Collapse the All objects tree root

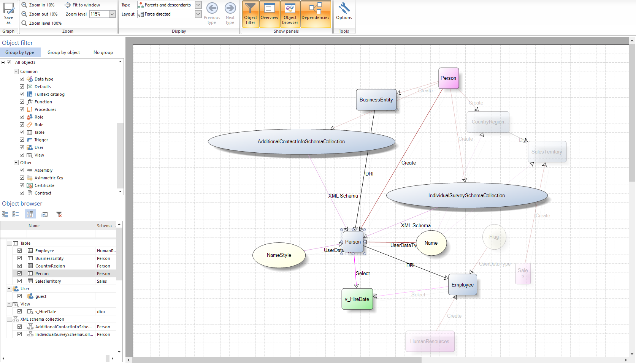[x=3, y=62]
